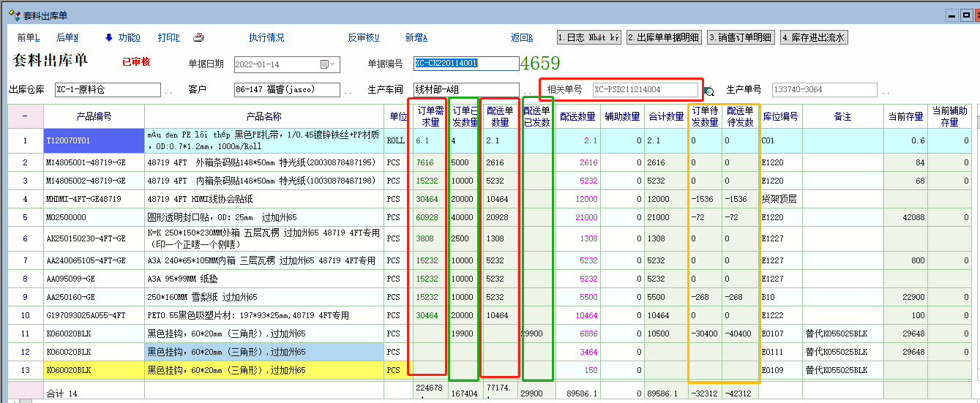Click the search icon beside 相关单号 field

(x=708, y=91)
